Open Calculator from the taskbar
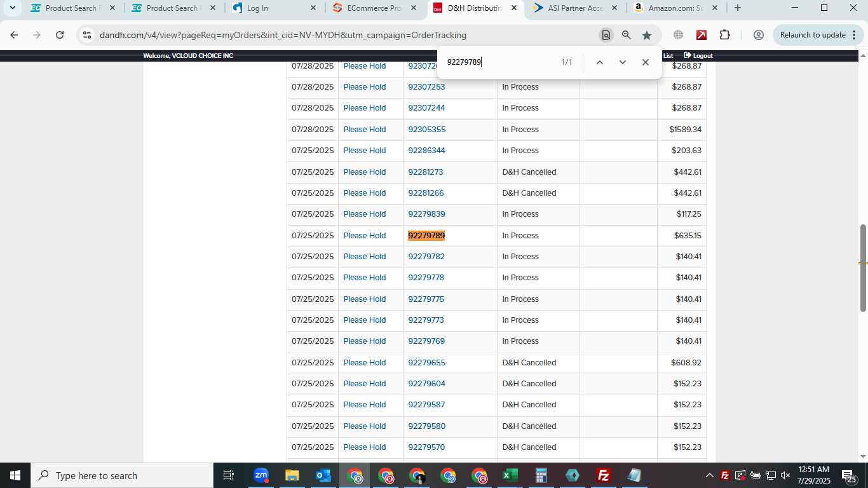 pos(541,475)
